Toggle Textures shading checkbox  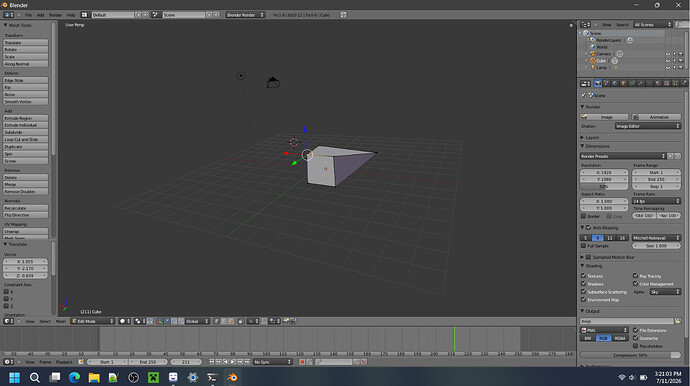tap(584, 276)
